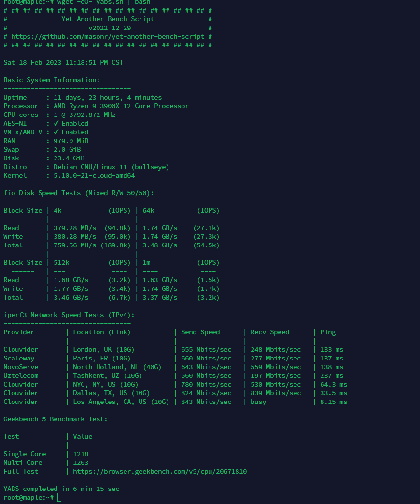The image size is (420, 504).
Task: Click the version text 'v2022-12-29'
Action: [x=110, y=28]
